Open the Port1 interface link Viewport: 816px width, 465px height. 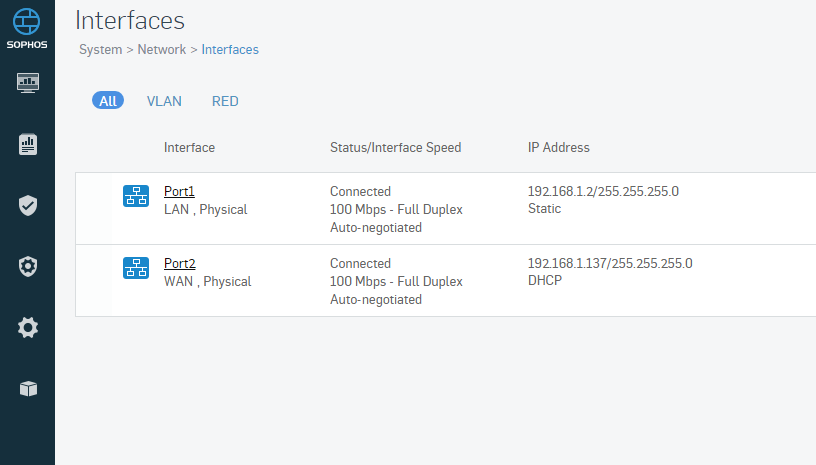point(179,191)
